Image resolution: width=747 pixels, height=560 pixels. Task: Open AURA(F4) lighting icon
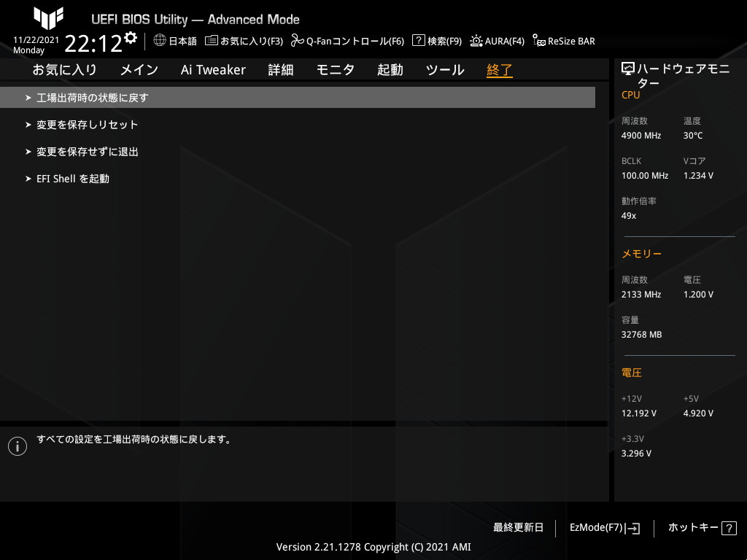(x=476, y=41)
